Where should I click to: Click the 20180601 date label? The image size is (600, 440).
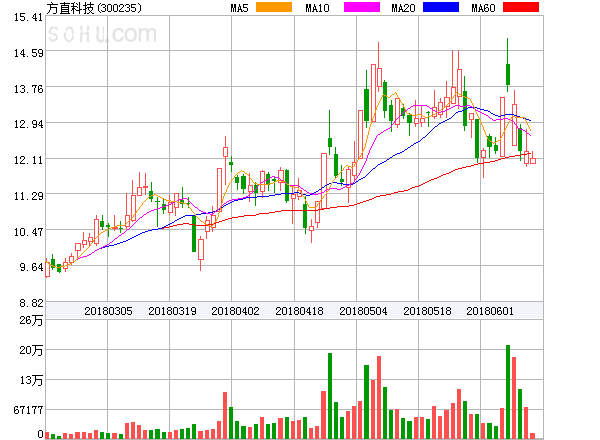pos(490,311)
